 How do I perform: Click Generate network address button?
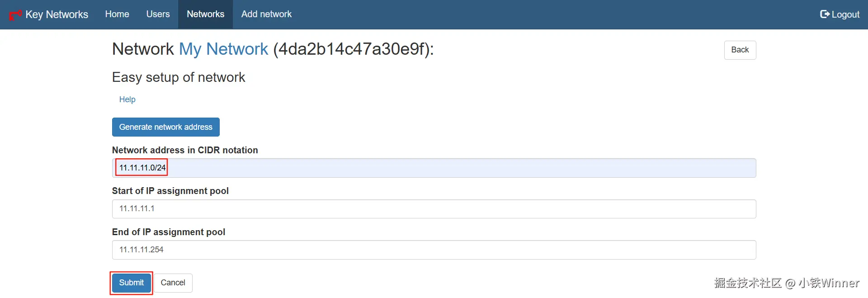click(x=165, y=127)
